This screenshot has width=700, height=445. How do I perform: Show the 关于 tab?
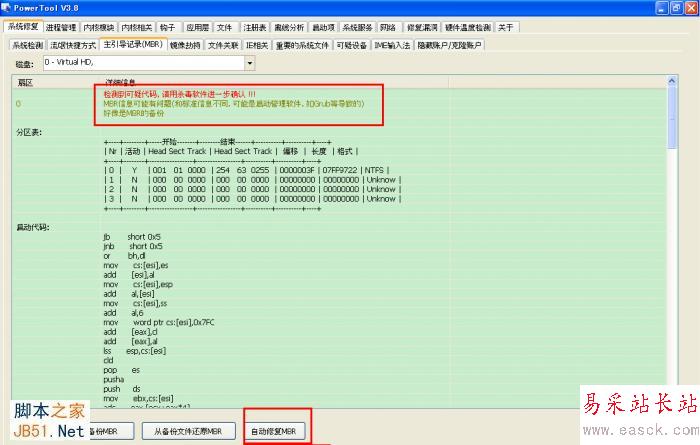click(507, 28)
